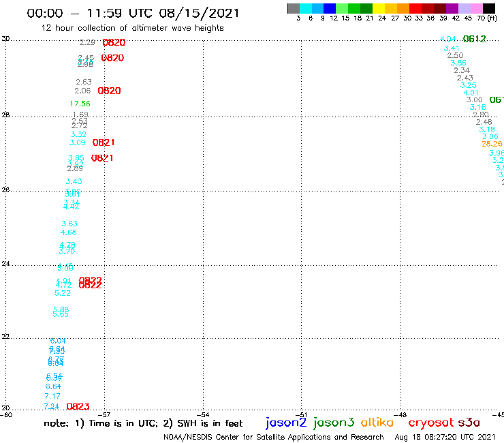The image size is (504, 443).
Task: Click the -54 longitude axis label
Action: click(x=203, y=415)
